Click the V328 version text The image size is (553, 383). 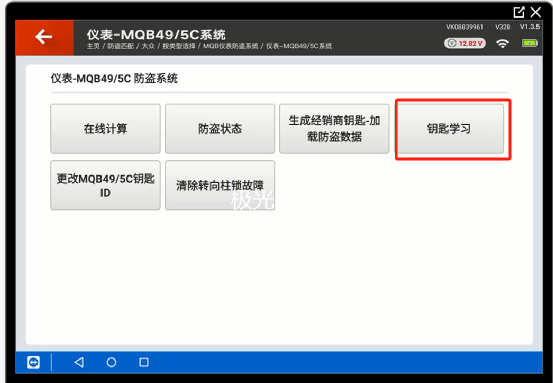(x=503, y=27)
